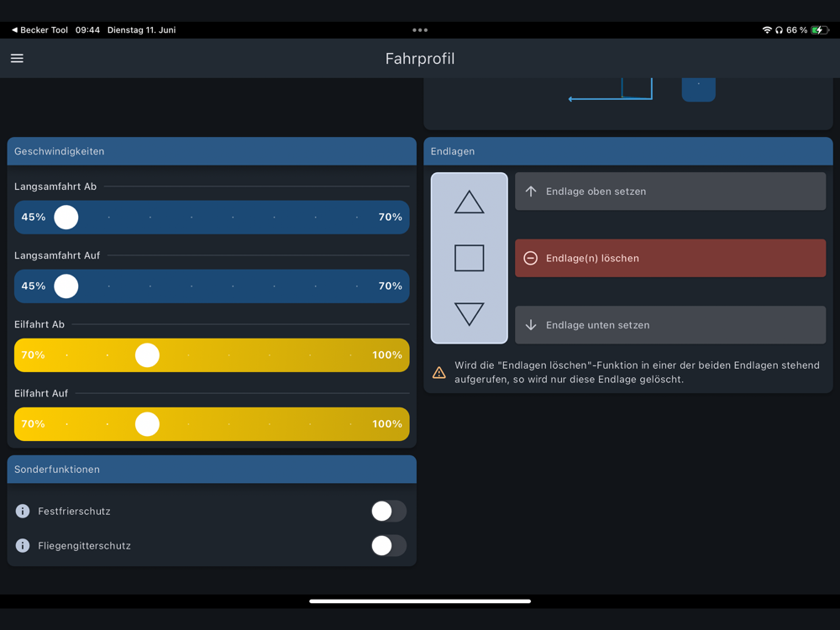
Task: Tap the three dots multitasking control
Action: 420,30
